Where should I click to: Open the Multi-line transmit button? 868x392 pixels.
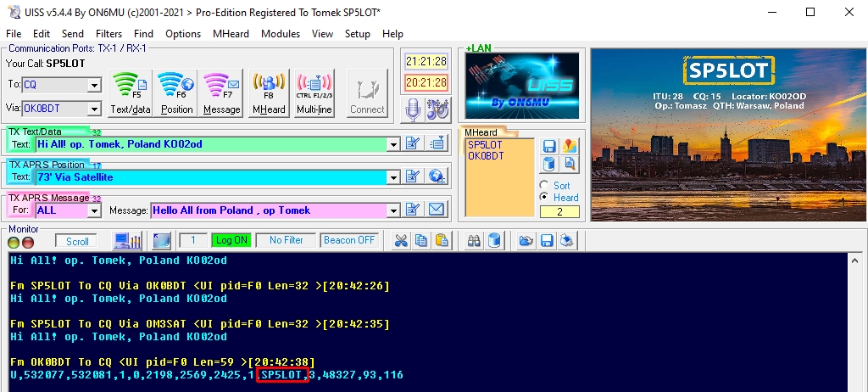point(314,93)
